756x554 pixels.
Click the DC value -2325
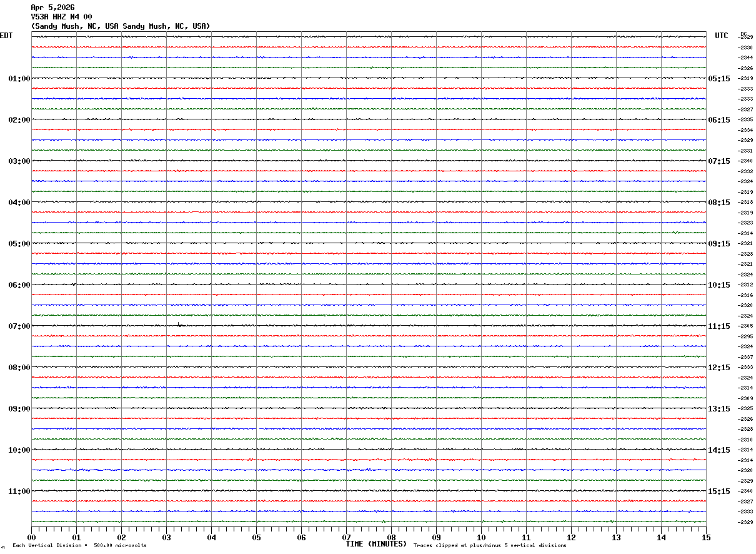745,408
